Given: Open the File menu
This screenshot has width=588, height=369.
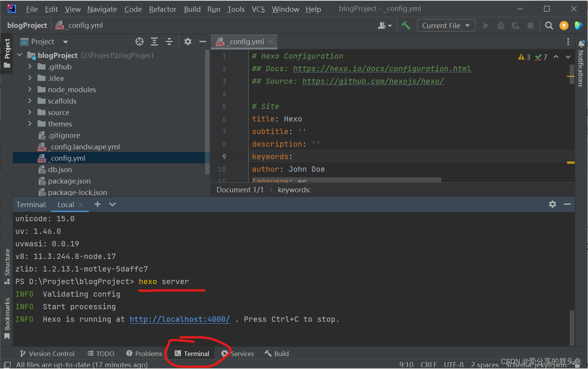Looking at the screenshot, I should tap(32, 9).
